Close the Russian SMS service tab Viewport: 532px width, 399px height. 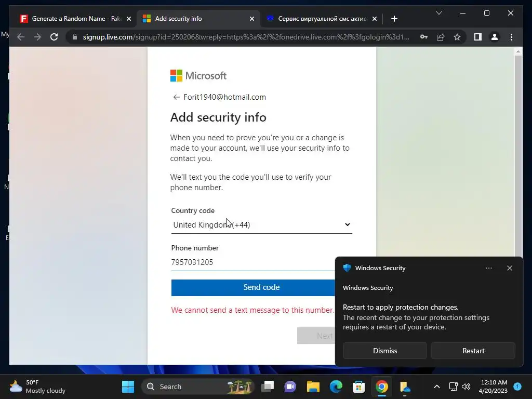(374, 19)
